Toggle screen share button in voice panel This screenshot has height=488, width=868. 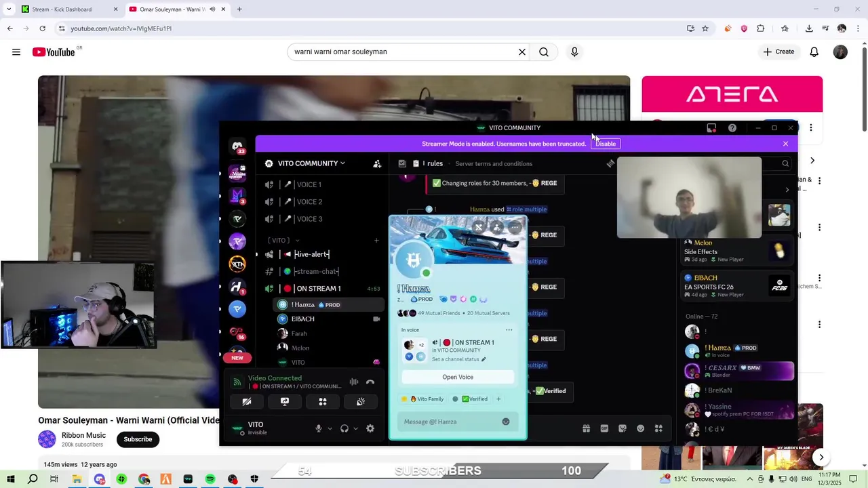click(x=285, y=401)
